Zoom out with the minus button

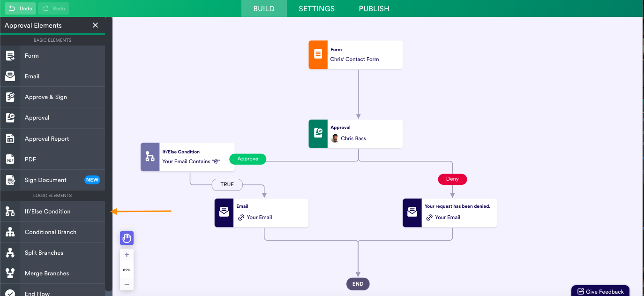click(127, 284)
